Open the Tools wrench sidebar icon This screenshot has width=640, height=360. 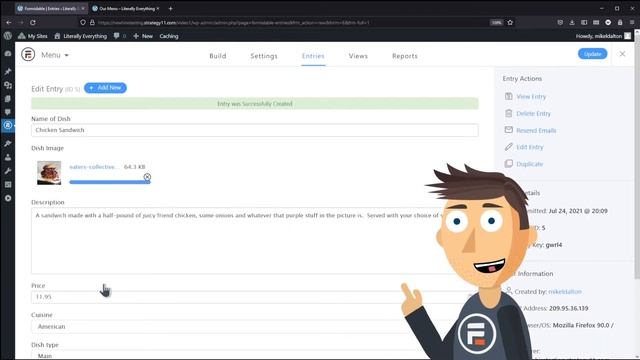point(7,171)
